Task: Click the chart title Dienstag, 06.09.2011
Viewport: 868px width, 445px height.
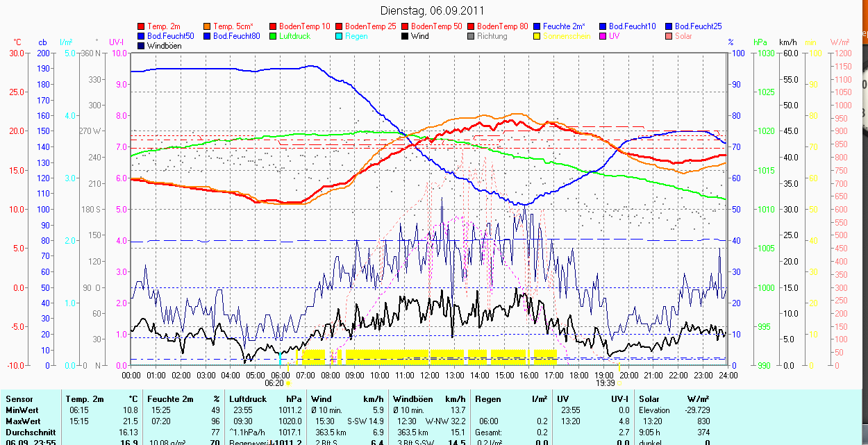Action: pyautogui.click(x=433, y=10)
